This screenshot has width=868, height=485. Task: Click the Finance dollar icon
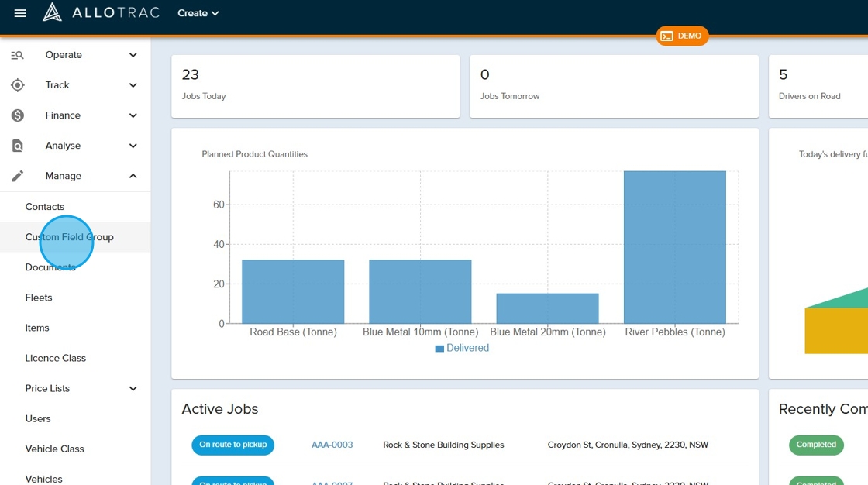(17, 115)
